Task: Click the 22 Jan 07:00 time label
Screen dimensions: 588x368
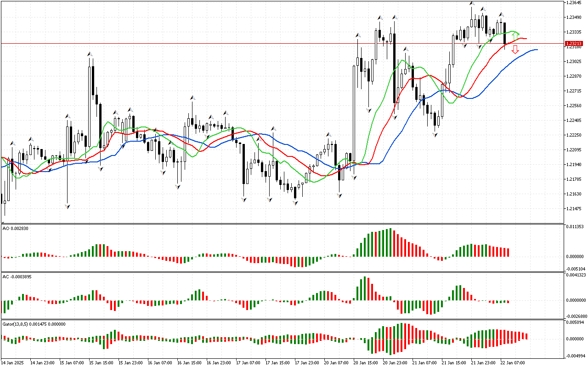Action: pos(513,363)
